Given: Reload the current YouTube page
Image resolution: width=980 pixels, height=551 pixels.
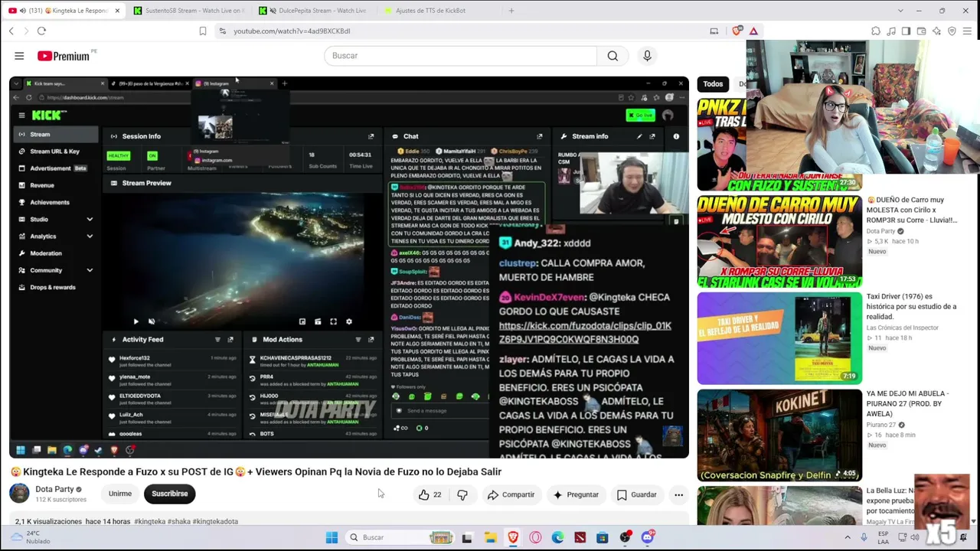Looking at the screenshot, I should (x=41, y=31).
